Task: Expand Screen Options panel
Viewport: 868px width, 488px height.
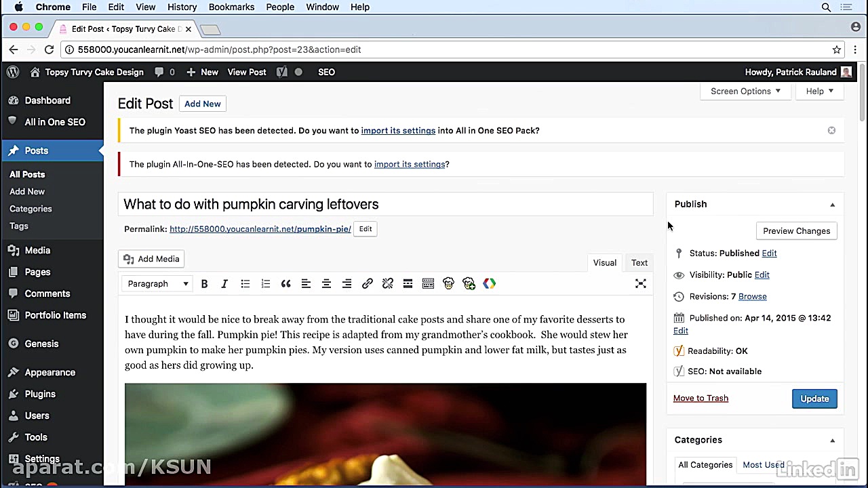Action: point(745,91)
